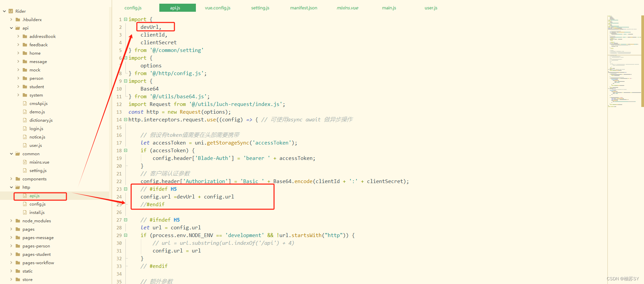Screen dimensions: 644x284
Task: Switch to the vue.config.js tab
Action: pos(218,8)
